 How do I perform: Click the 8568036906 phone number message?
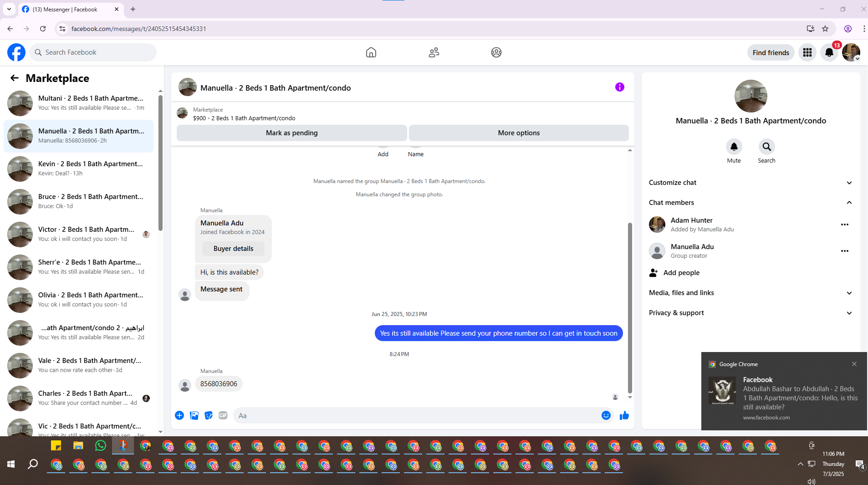(x=219, y=384)
